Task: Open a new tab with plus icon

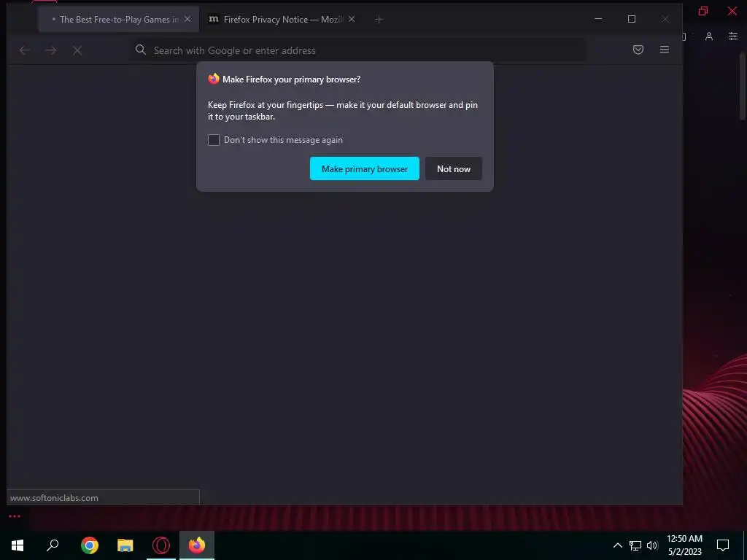Action: click(379, 20)
